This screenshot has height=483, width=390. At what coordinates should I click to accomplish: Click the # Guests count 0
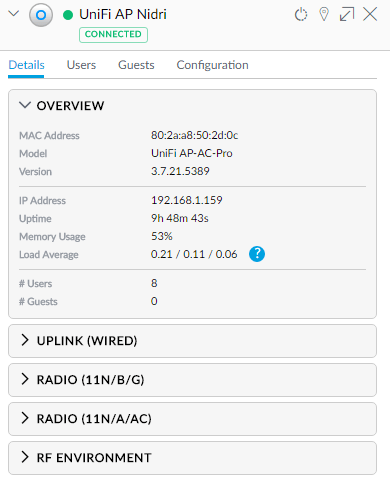pos(154,301)
